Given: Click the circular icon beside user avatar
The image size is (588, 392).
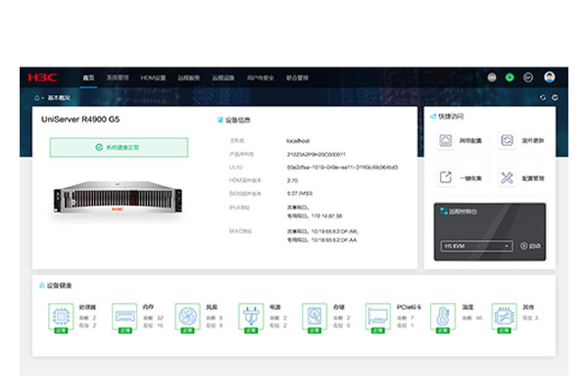Looking at the screenshot, I should pyautogui.click(x=528, y=77).
